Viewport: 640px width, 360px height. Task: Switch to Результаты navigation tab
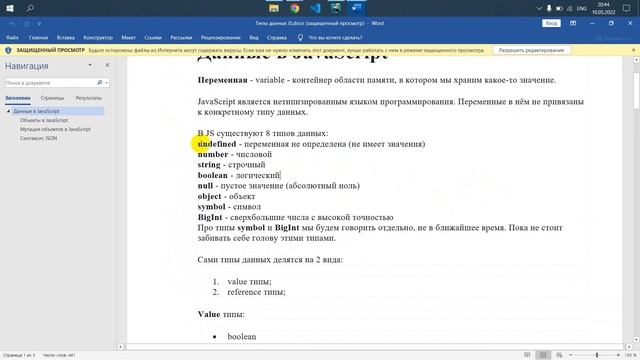pyautogui.click(x=89, y=98)
